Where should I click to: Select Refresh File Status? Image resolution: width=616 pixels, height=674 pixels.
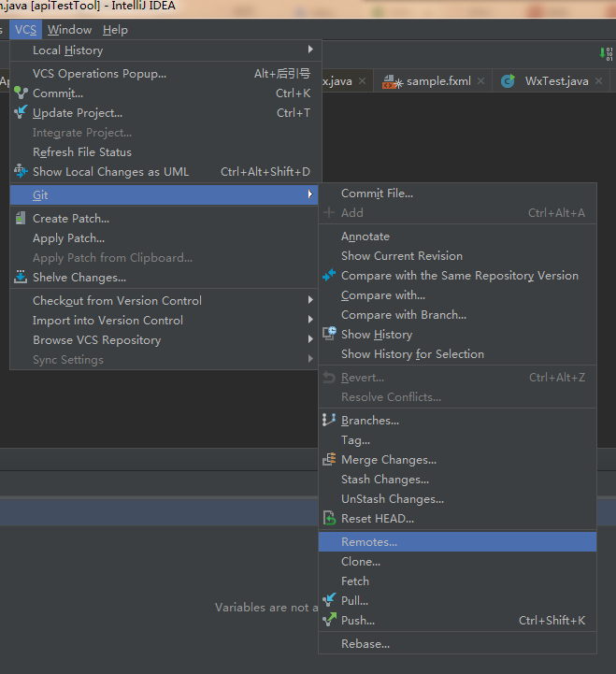point(166,152)
